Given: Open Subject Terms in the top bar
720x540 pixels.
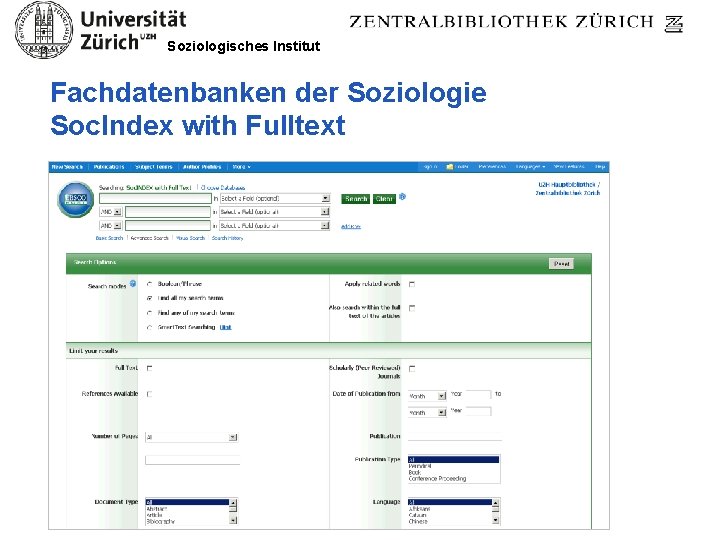Looking at the screenshot, I should 154,167.
